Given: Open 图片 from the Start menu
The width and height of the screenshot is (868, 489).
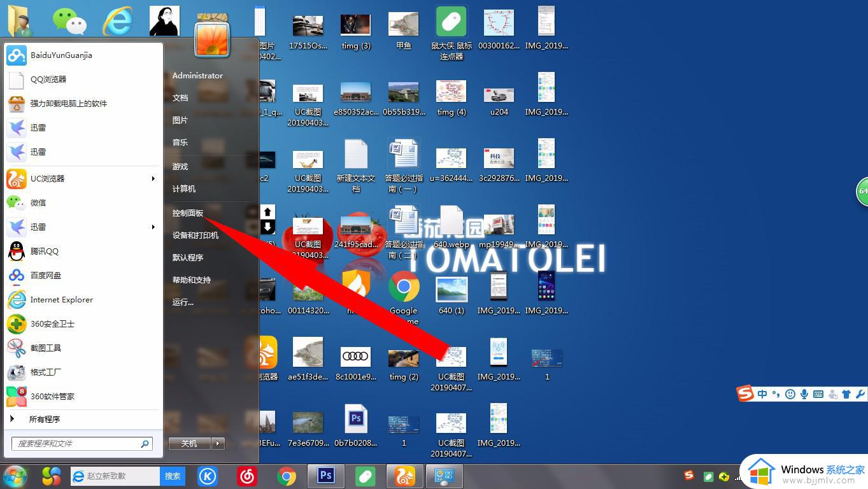Looking at the screenshot, I should point(180,120).
